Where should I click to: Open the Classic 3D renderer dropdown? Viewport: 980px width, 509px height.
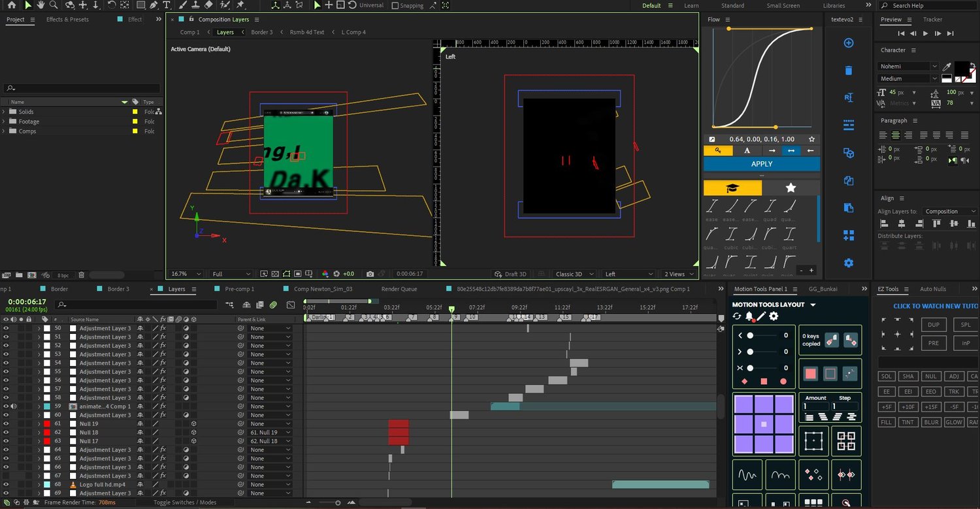[574, 274]
